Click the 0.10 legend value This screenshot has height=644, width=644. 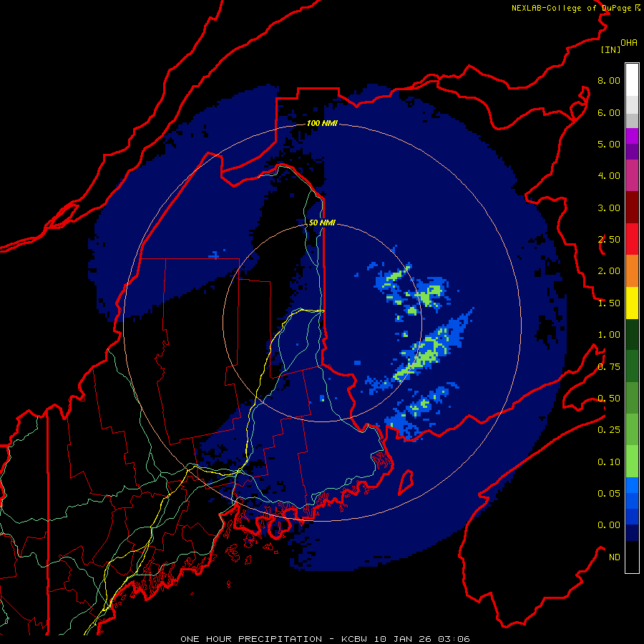(609, 462)
